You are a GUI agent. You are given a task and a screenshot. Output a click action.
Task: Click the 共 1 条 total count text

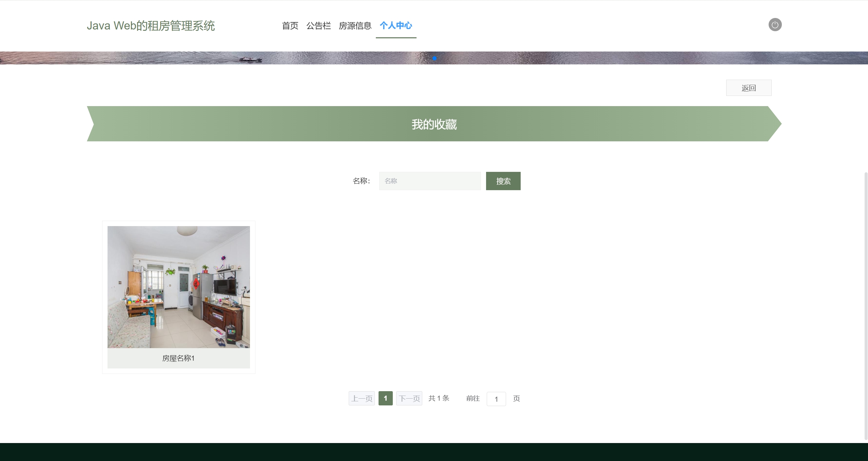439,398
